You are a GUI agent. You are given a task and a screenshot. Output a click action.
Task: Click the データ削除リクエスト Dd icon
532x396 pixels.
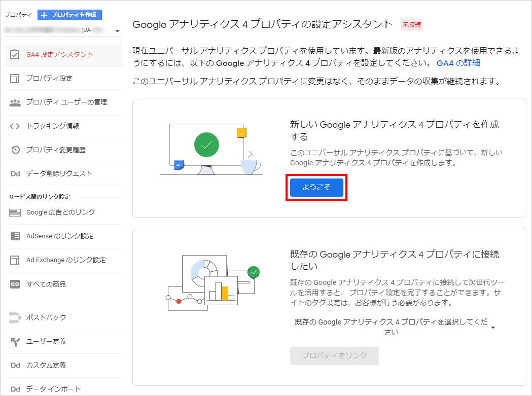click(15, 174)
